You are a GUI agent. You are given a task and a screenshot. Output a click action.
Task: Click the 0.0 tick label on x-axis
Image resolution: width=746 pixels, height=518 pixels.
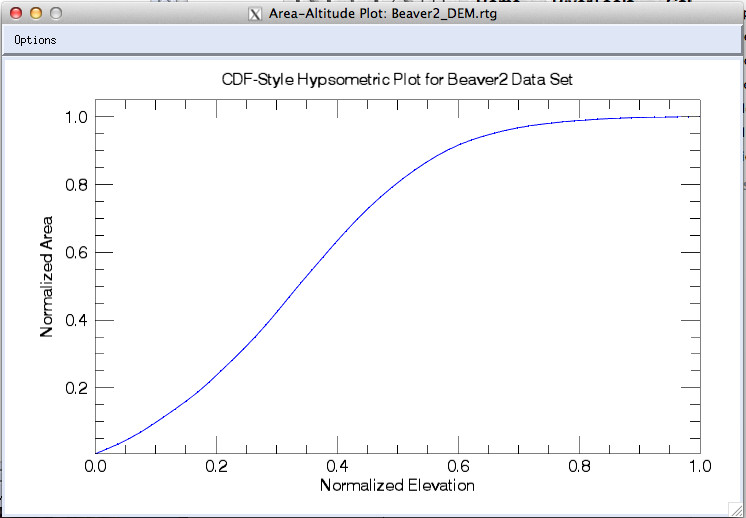point(95,465)
